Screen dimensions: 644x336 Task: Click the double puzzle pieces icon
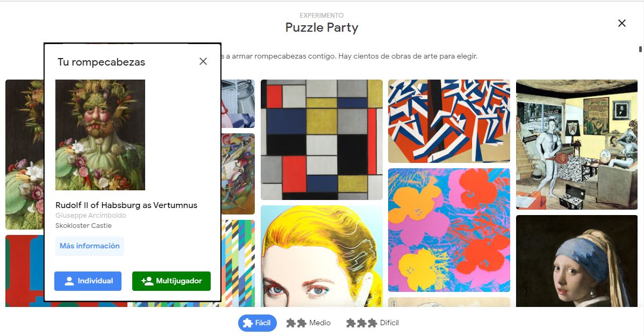296,323
